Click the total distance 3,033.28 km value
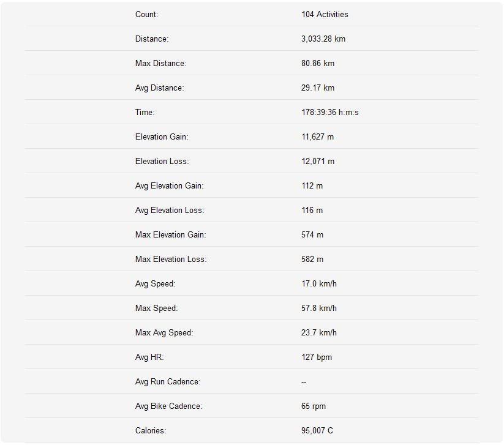 (x=323, y=39)
